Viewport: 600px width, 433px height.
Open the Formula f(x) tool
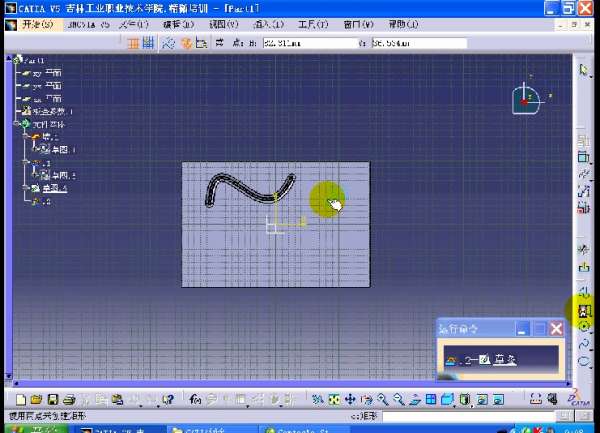(195, 400)
